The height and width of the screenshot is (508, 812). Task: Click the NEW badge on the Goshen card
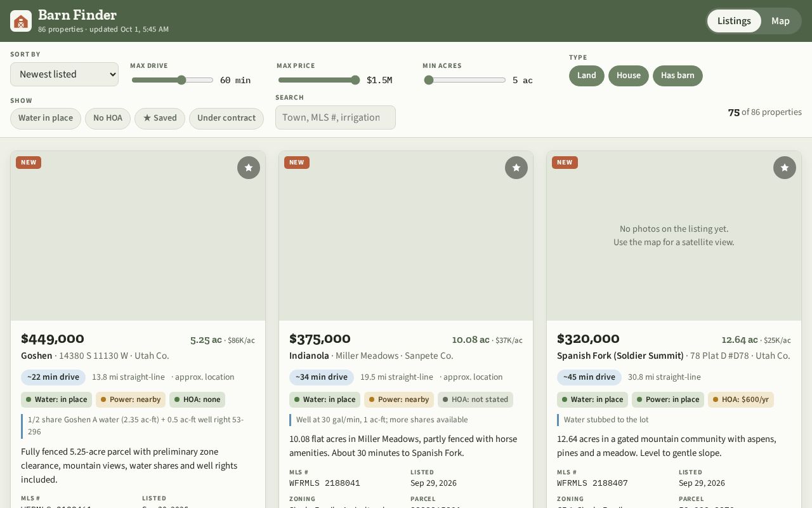(29, 163)
